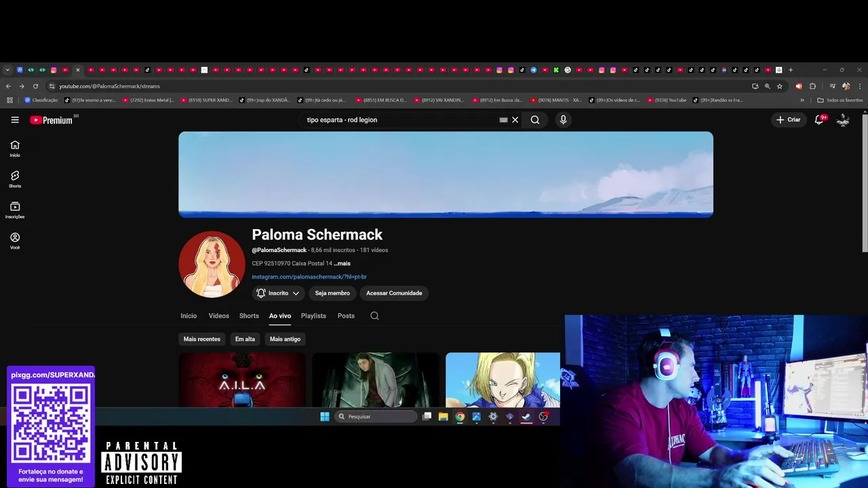The image size is (868, 488).
Task: Filter by Mais antigo chip
Action: tap(285, 339)
